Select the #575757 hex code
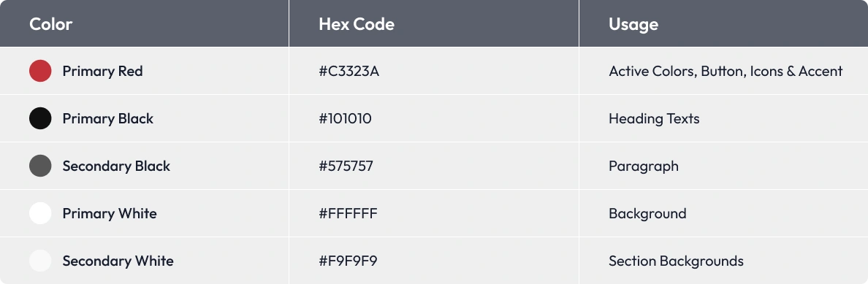The height and width of the screenshot is (284, 868). click(346, 166)
